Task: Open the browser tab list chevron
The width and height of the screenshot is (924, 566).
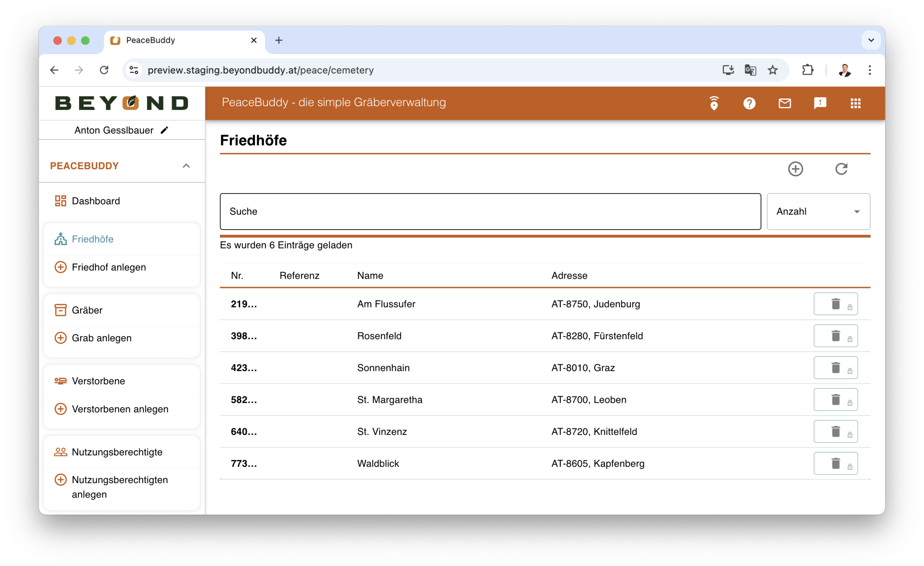Action: click(871, 40)
